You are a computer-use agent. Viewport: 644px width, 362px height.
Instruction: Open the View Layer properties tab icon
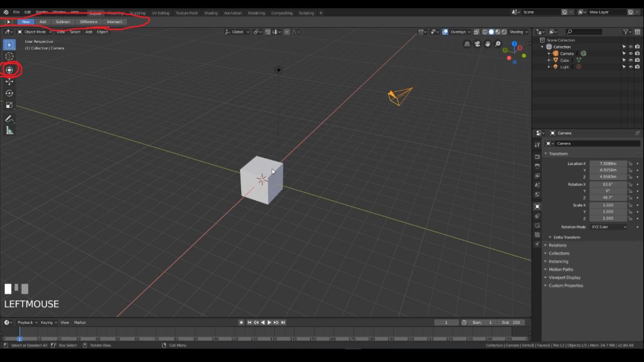click(537, 176)
